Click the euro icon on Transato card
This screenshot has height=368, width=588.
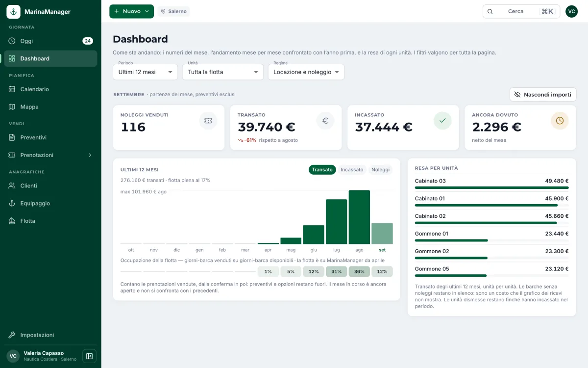coord(325,121)
